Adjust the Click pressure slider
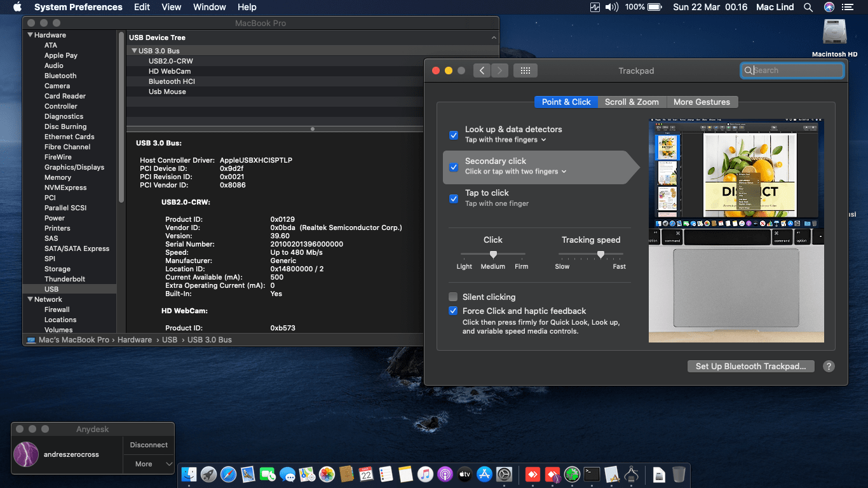This screenshot has height=488, width=868. point(493,254)
